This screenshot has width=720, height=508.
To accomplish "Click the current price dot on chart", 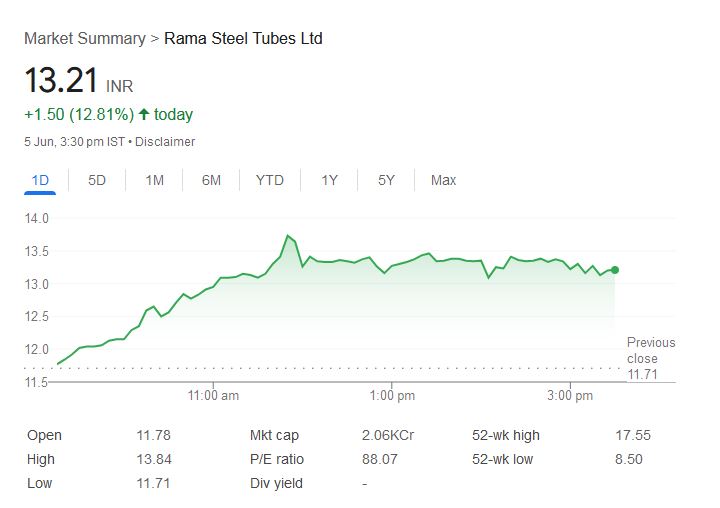I will tap(614, 269).
